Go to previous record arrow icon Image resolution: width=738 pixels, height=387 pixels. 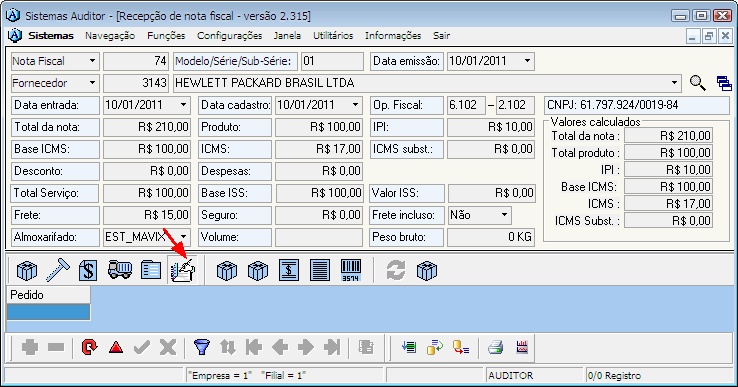point(280,347)
